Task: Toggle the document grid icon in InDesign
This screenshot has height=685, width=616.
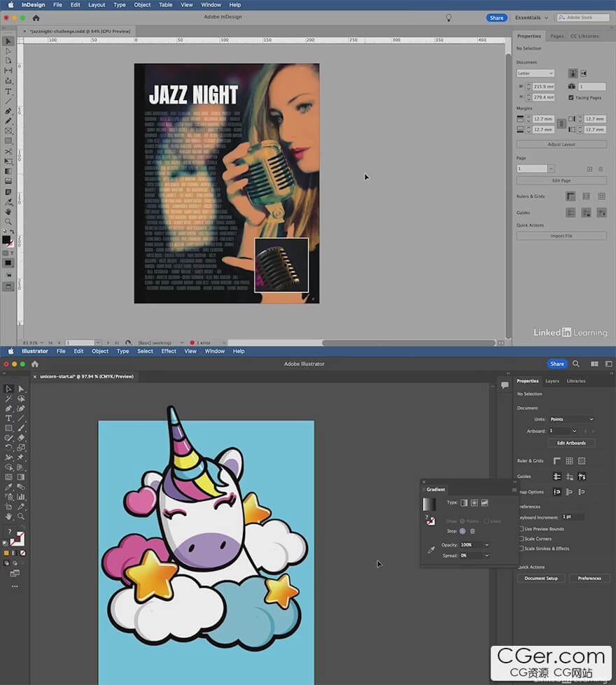Action: coord(601,197)
